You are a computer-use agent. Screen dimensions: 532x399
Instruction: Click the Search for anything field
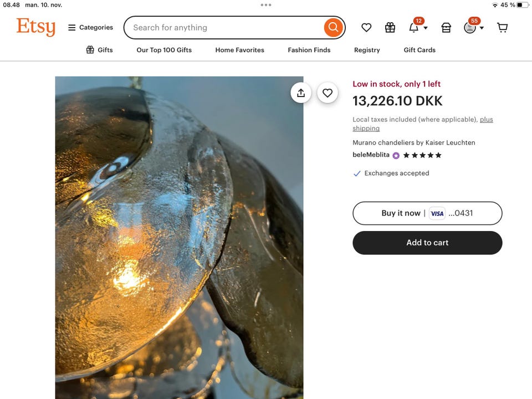[224, 28]
